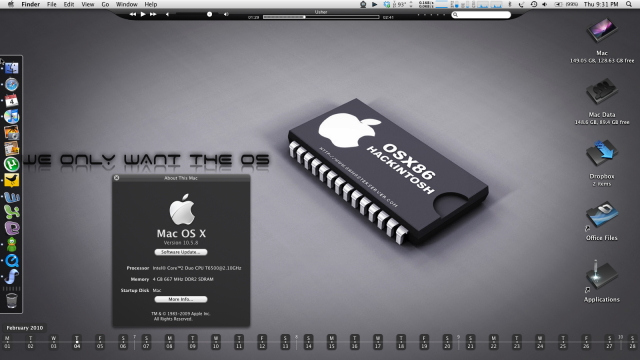
Task: Click the music controller search field
Action: [481, 15]
